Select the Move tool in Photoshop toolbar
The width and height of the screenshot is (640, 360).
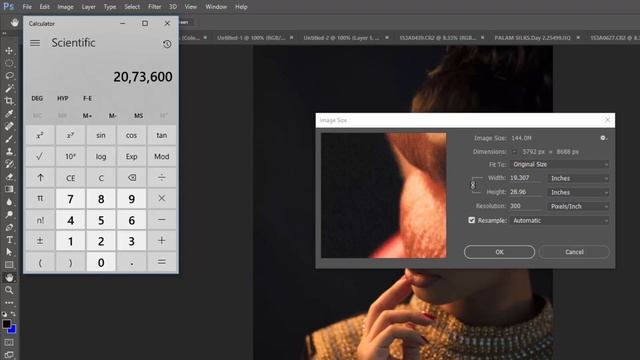9,51
